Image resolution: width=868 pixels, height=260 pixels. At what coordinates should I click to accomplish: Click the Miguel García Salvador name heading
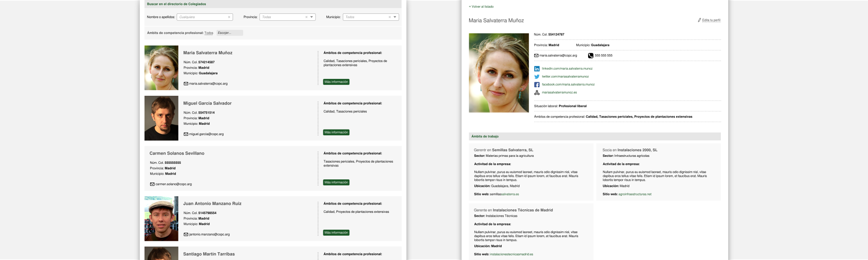click(x=207, y=103)
